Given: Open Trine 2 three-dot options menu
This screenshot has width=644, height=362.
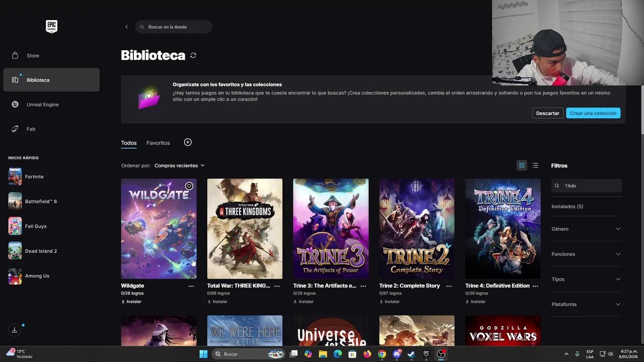Looking at the screenshot, I should 449,286.
